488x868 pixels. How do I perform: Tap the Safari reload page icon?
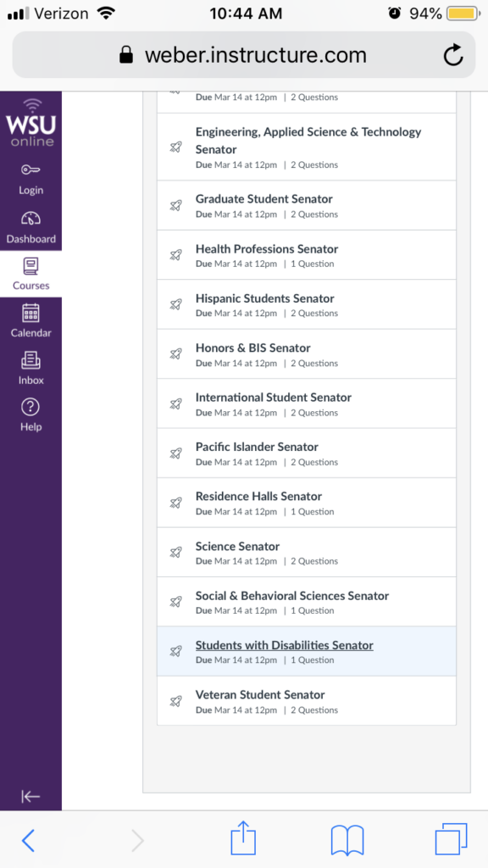453,55
